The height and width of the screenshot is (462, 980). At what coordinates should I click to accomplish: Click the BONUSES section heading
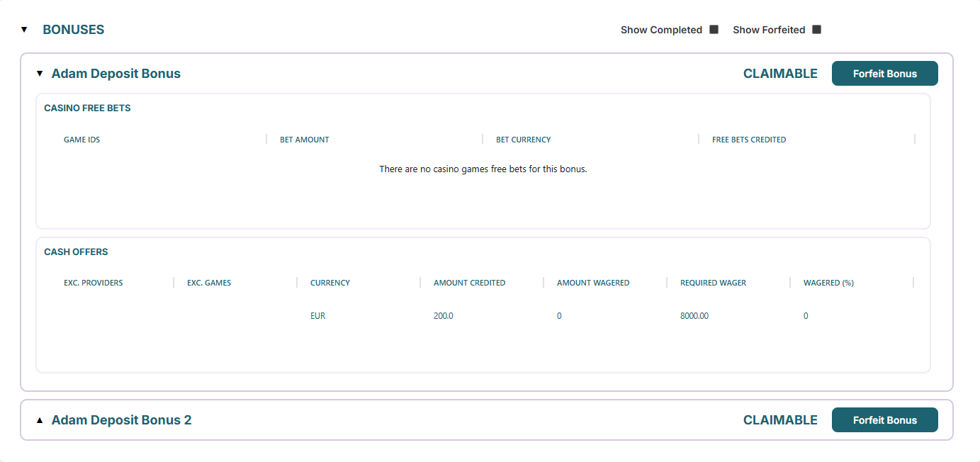pos(73,30)
